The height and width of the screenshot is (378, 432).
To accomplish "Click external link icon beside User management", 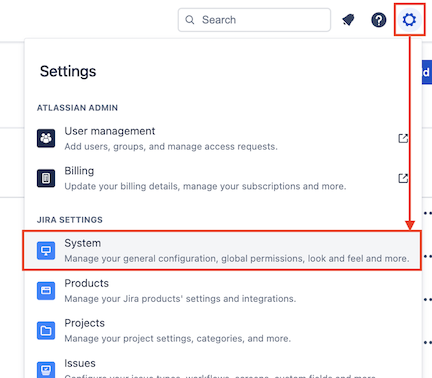I will (403, 138).
